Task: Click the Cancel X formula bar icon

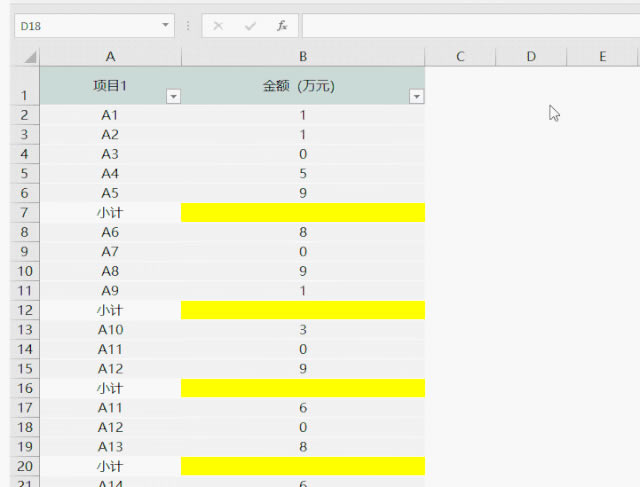Action: click(x=218, y=26)
